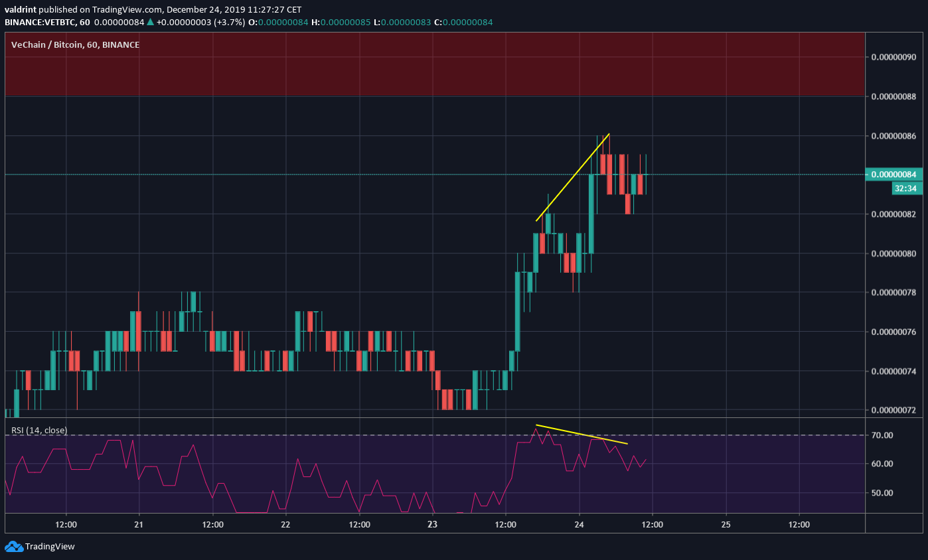Click date label 22 on time axis
928x560 pixels.
[286, 524]
